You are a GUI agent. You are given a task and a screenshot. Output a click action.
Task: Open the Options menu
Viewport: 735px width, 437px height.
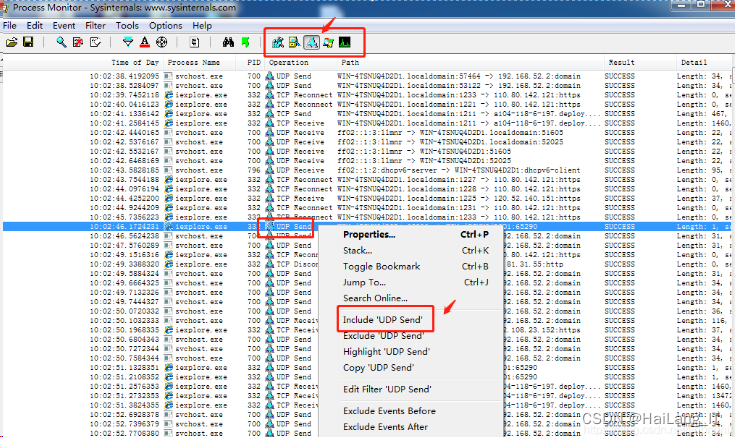165,26
